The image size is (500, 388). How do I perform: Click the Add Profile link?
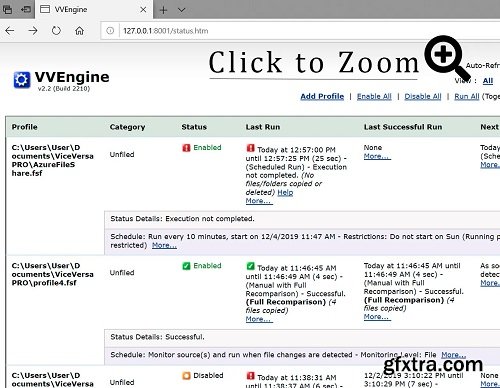322,96
